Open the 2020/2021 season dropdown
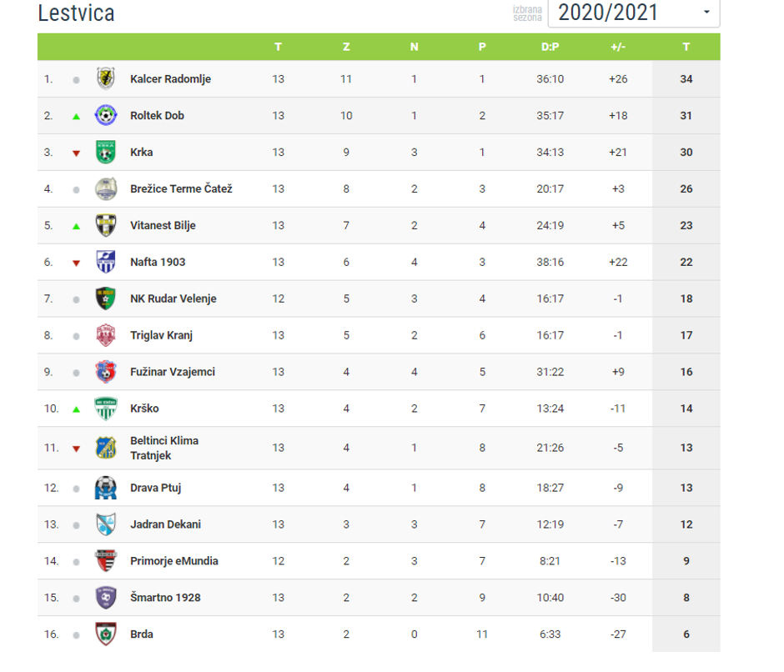 (x=634, y=13)
